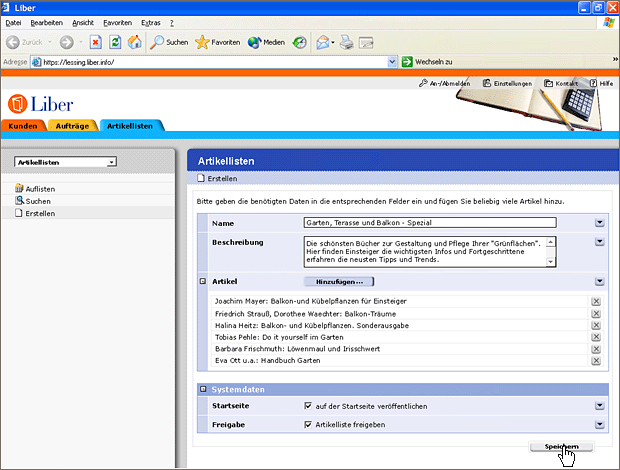Image resolution: width=620 pixels, height=470 pixels.
Task: Click the Erstellen toolbar item under Artikellisten
Action: point(217,179)
